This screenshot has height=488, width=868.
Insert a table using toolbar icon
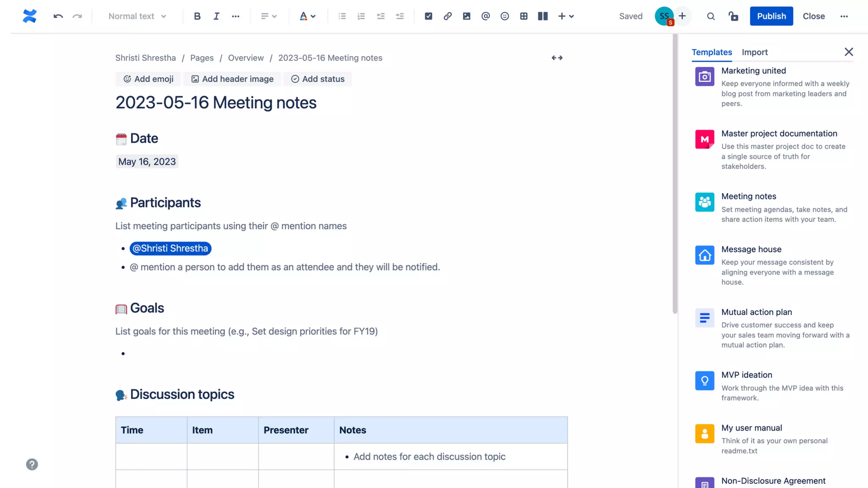tap(524, 16)
